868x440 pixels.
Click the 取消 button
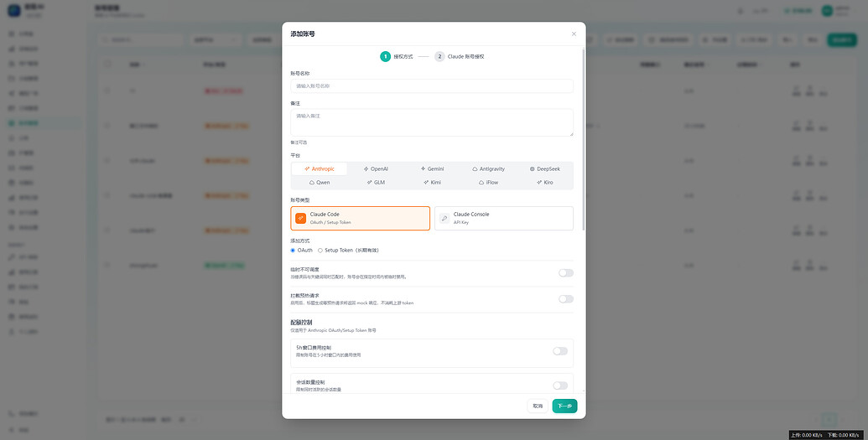538,406
